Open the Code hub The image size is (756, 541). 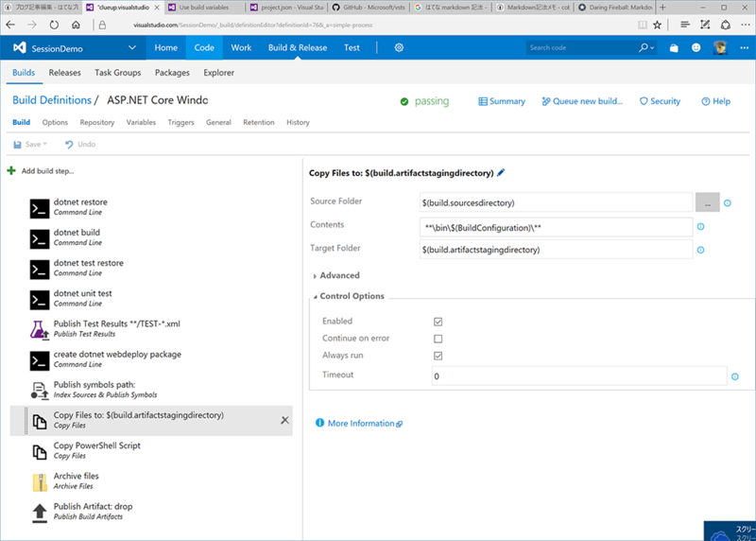204,48
